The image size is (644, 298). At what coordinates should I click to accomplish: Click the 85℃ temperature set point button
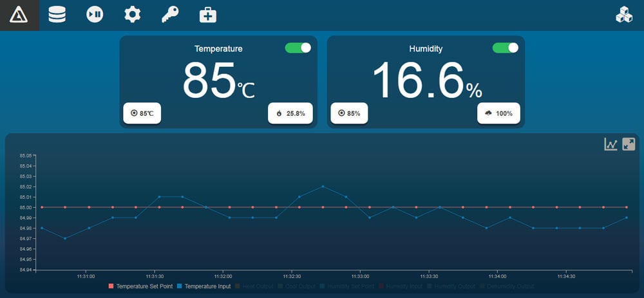coord(142,113)
